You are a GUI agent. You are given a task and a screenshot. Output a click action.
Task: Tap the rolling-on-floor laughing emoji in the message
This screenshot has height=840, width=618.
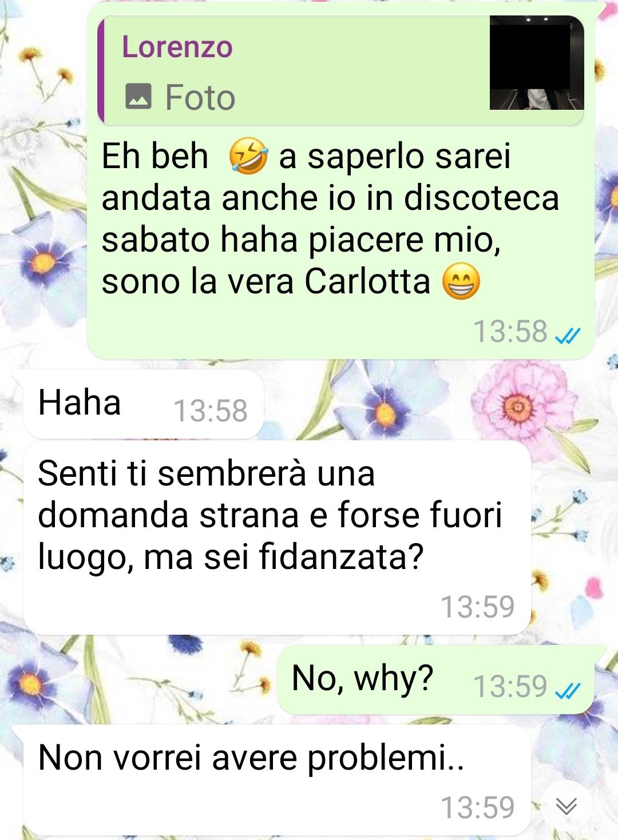point(248,156)
